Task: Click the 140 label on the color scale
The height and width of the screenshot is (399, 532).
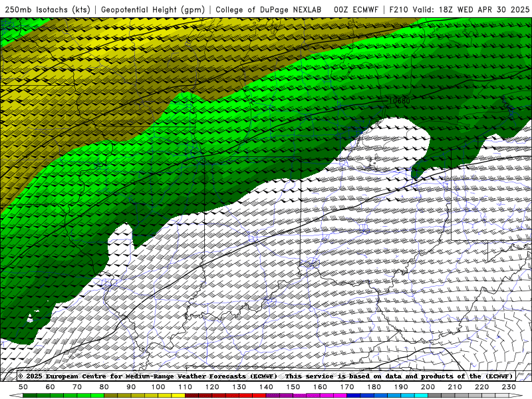Action: 266,387
